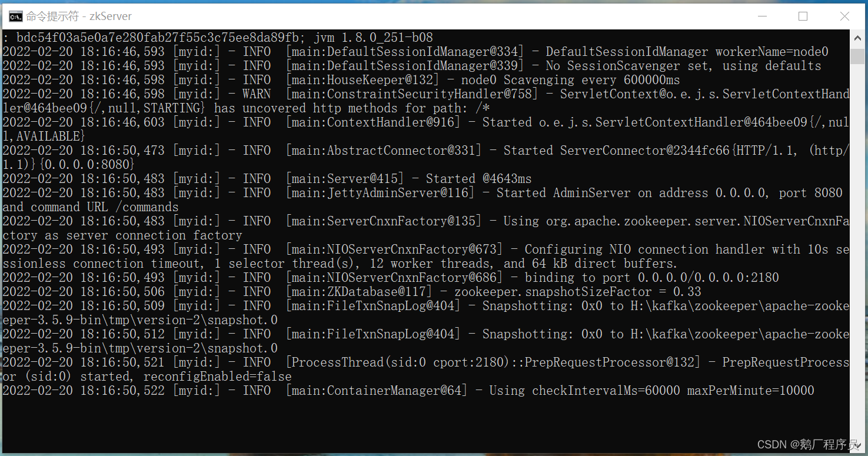Click '[main:ConstraintSecurityHandler@758]' text
The width and height of the screenshot is (868, 456).
click(x=412, y=94)
